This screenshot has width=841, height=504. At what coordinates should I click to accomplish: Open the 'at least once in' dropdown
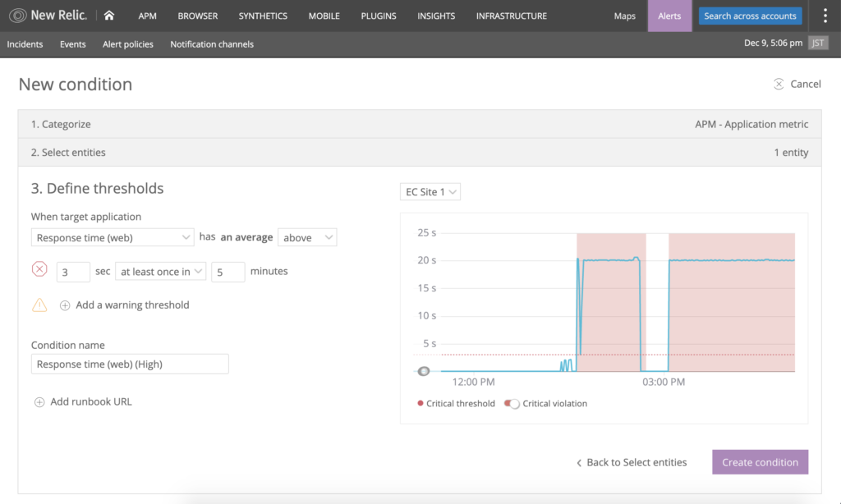[x=161, y=272]
